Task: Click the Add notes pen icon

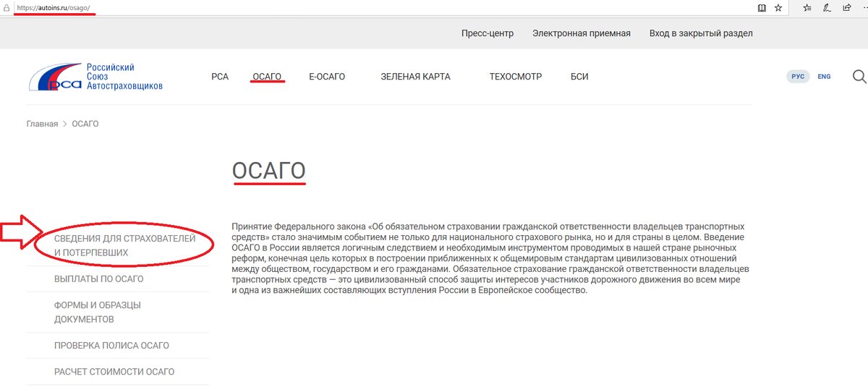Action: pos(827,8)
